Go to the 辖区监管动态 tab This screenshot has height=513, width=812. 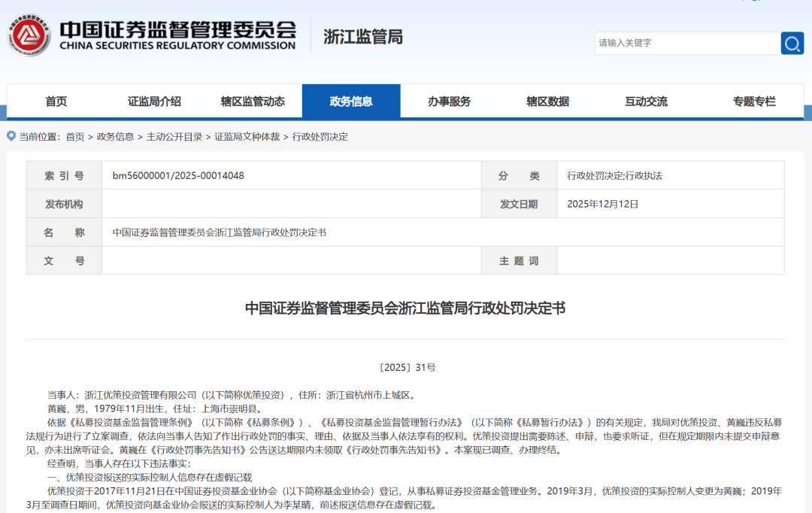click(253, 102)
